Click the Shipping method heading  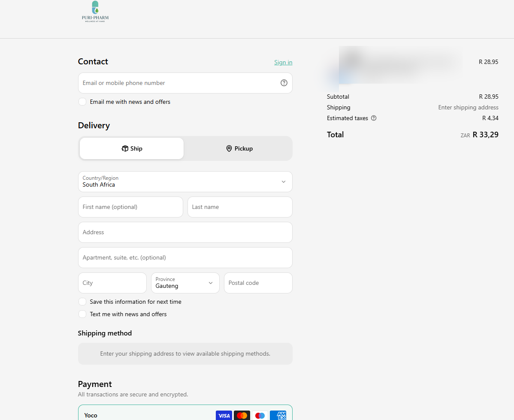point(105,333)
